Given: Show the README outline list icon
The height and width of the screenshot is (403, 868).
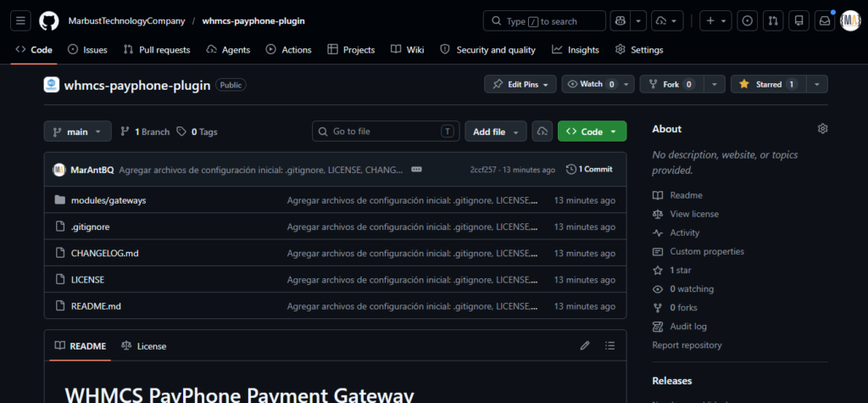Looking at the screenshot, I should 610,346.
